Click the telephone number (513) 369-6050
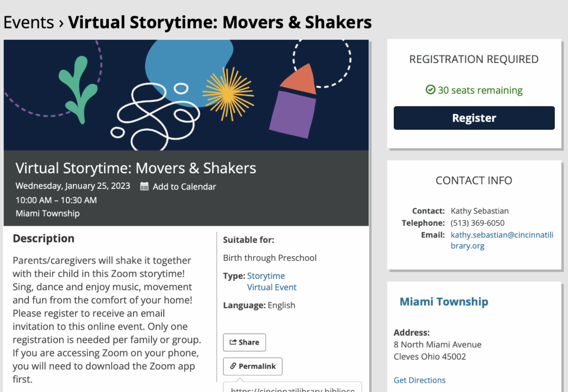The height and width of the screenshot is (392, 568). coord(478,223)
